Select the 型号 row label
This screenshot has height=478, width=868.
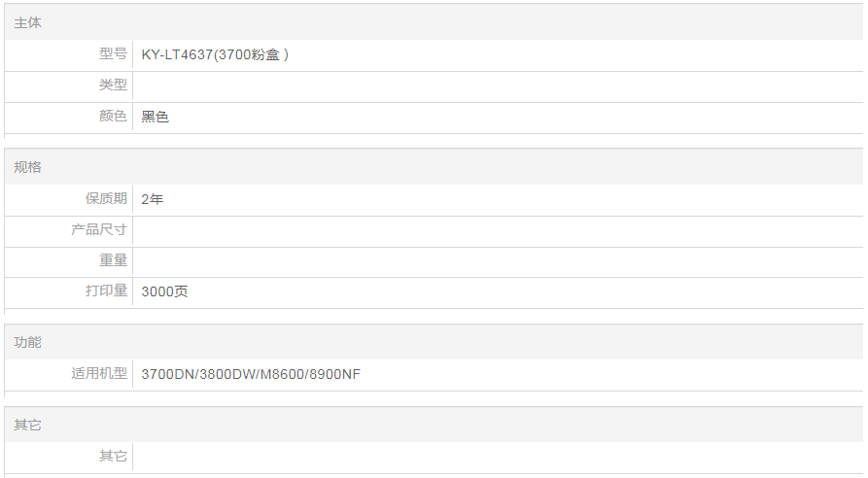(113, 54)
